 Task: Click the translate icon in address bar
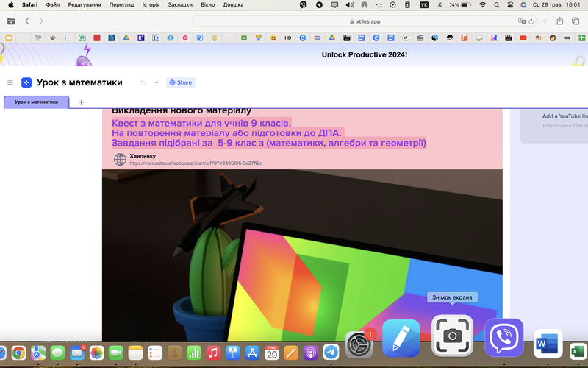coord(522,21)
